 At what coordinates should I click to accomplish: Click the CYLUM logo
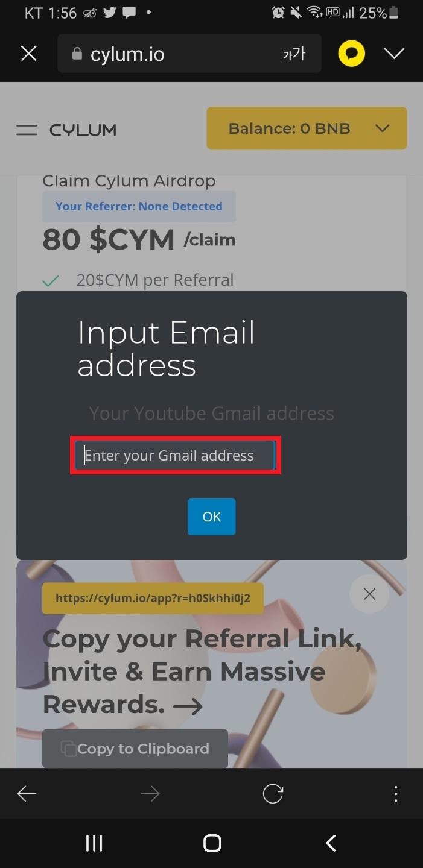[83, 130]
